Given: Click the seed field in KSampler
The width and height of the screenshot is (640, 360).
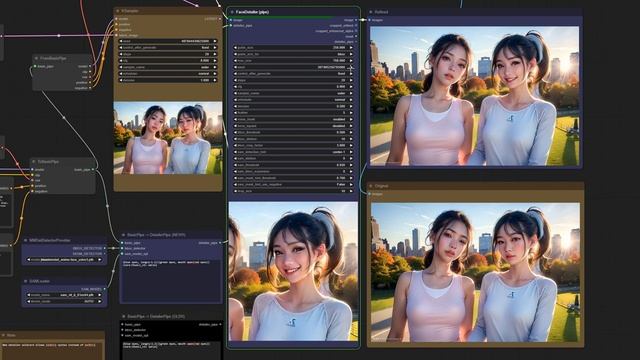Looking at the screenshot, I should tap(168, 41).
